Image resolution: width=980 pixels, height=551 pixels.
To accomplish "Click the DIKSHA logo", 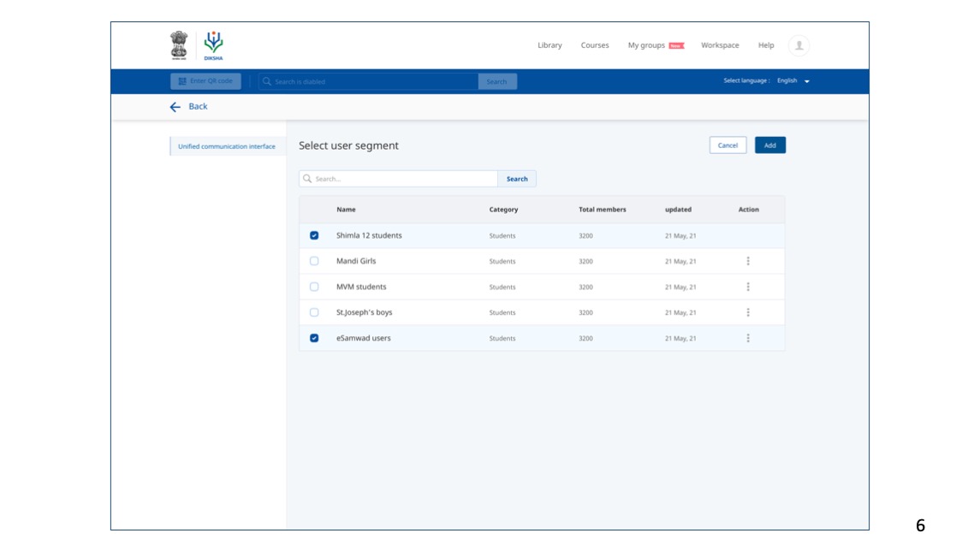I will point(211,44).
